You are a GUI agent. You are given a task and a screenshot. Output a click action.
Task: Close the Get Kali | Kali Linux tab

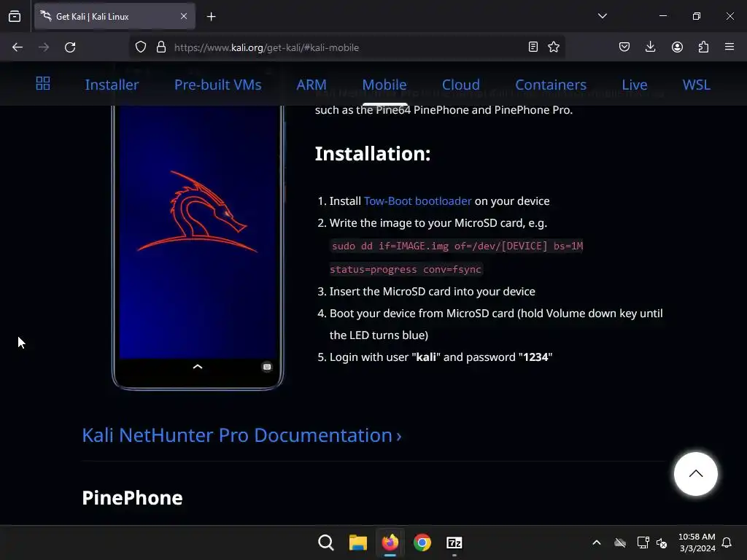pos(183,16)
